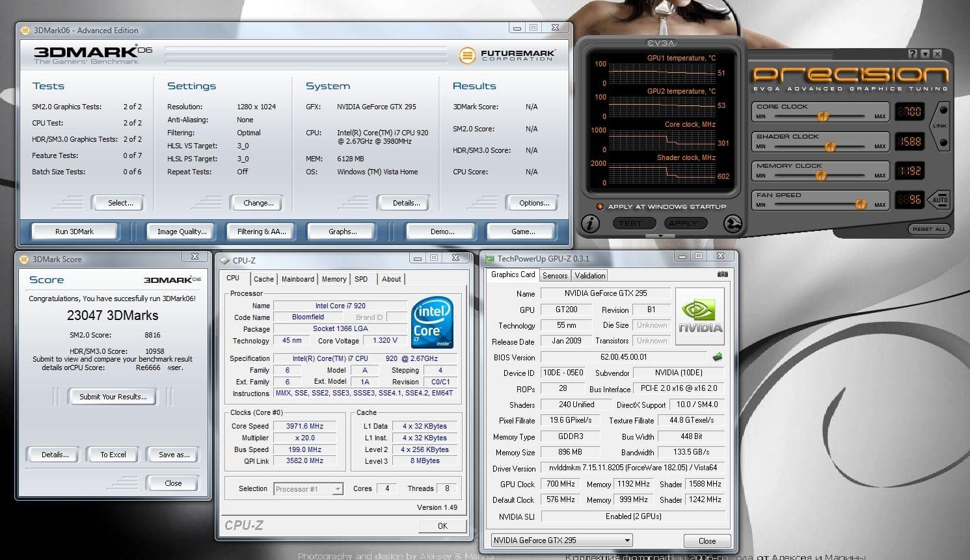Click the Precision minimize-to-tray down arrow icon

[x=925, y=54]
